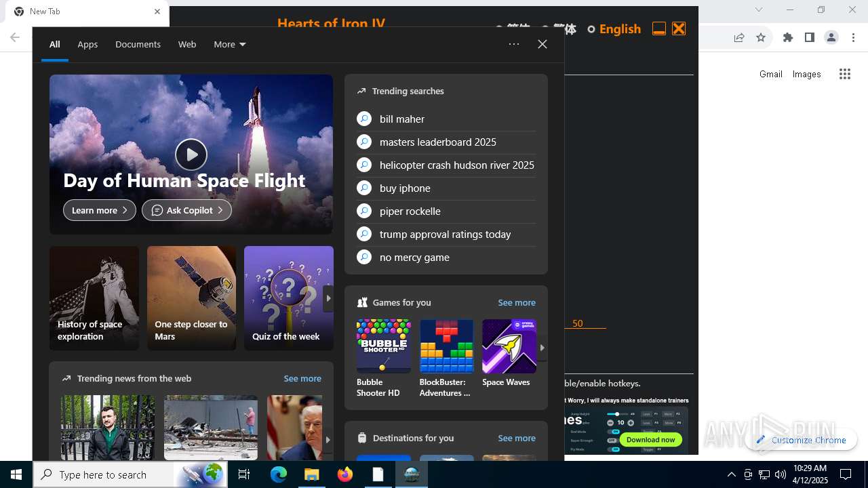This screenshot has height=488, width=868.
Task: Select the All search tab
Action: click(x=54, y=44)
